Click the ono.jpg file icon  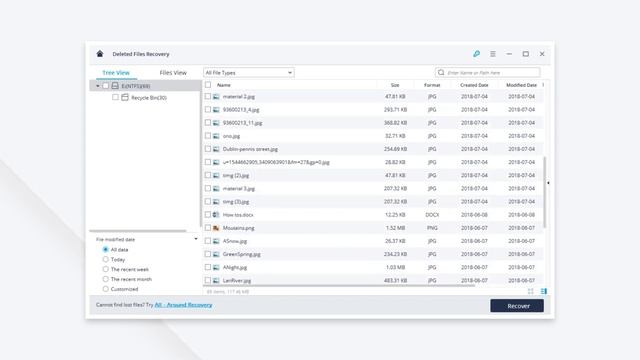[216, 136]
